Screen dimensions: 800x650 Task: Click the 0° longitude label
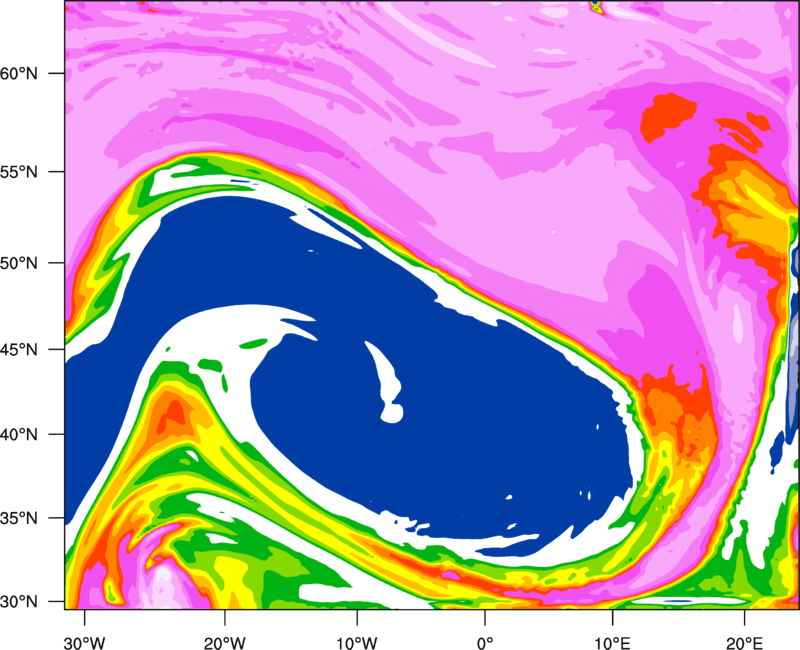485,643
